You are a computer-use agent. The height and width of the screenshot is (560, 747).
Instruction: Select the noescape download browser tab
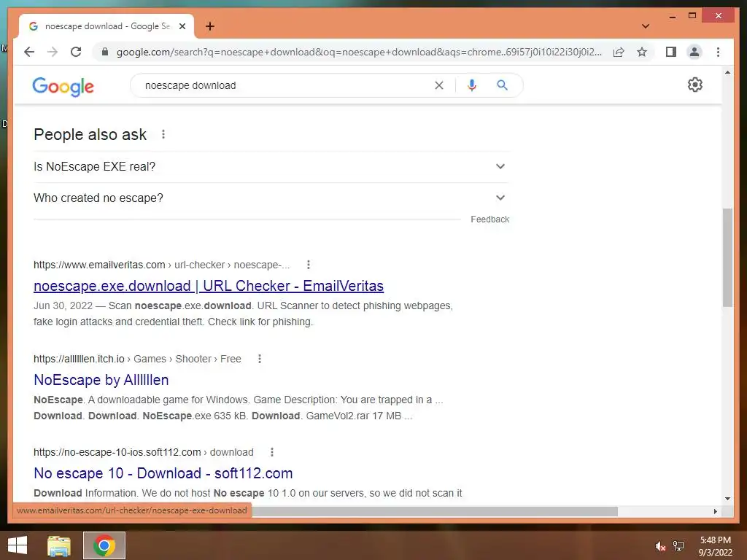click(107, 26)
